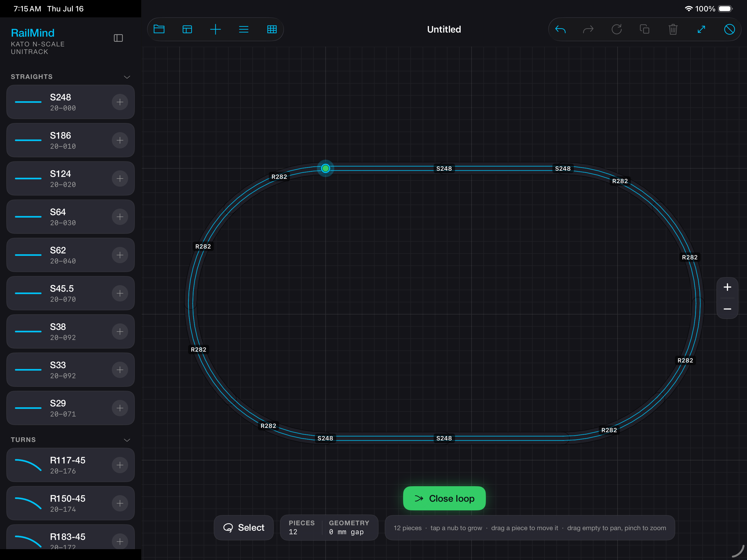Screen dimensions: 747x560
Task: Select the top-middle S248 track label
Action: coord(444,168)
